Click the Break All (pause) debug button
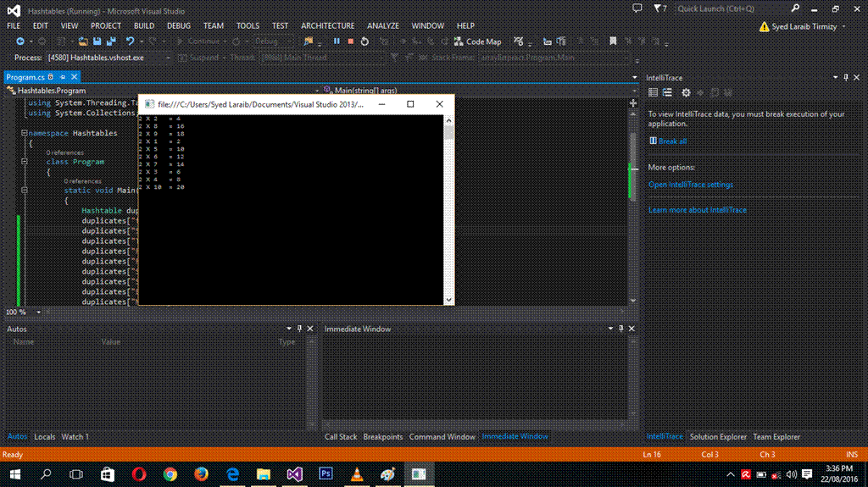The image size is (868, 487). (337, 41)
